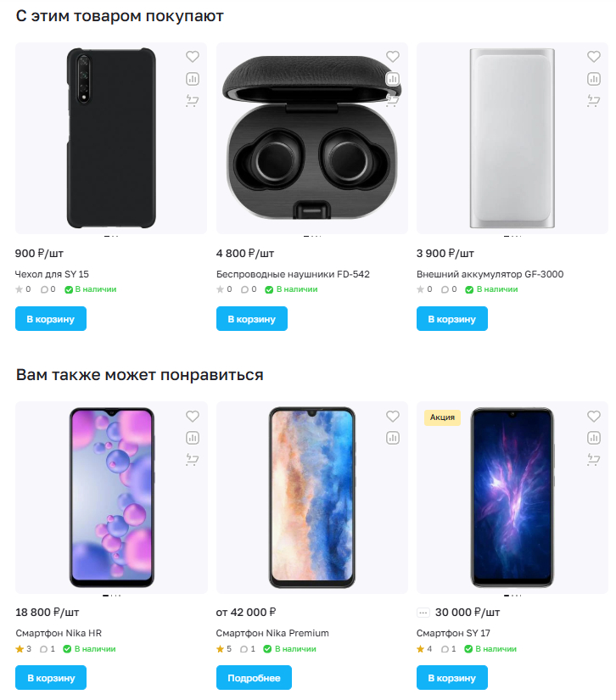616x700 pixels.
Task: Compare Чехол для SY 15 via chart icon
Action: 192,79
